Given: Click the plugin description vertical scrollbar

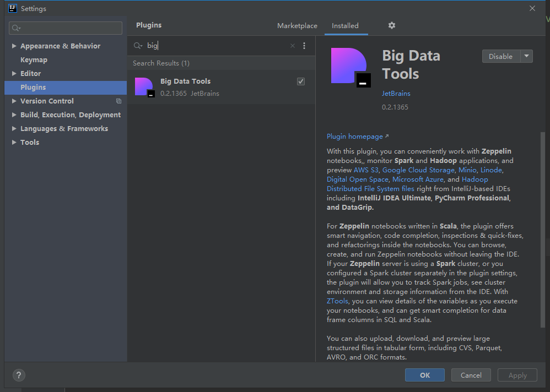Looking at the screenshot, I should 543,230.
